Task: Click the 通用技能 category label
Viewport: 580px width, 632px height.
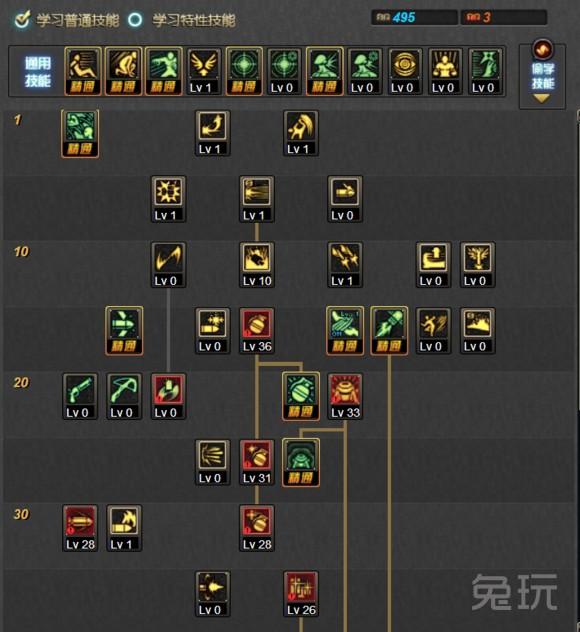Action: pos(37,72)
